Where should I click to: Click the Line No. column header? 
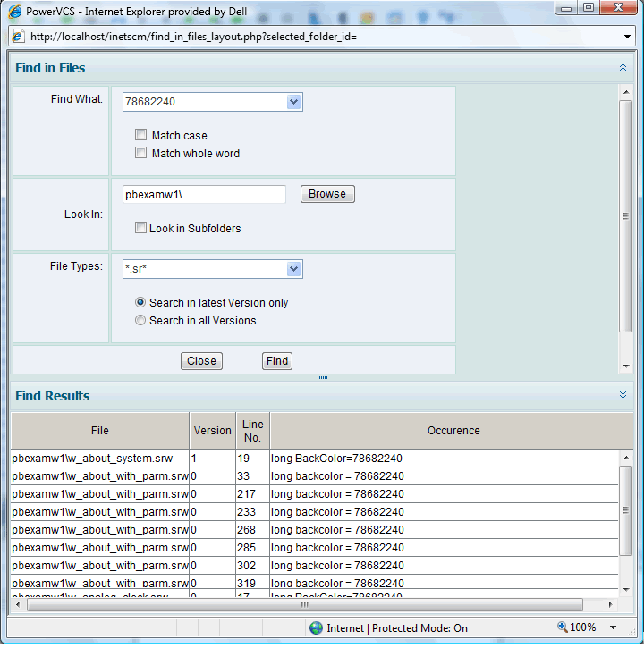[x=253, y=431]
